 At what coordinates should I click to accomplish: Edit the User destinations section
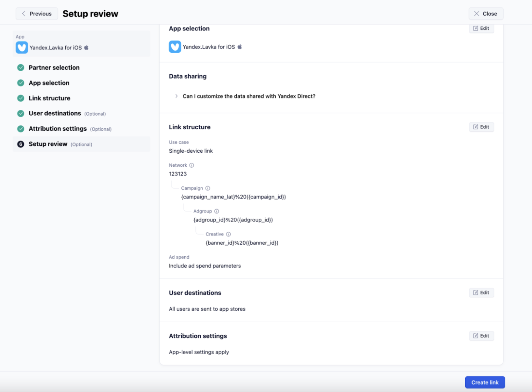click(481, 293)
